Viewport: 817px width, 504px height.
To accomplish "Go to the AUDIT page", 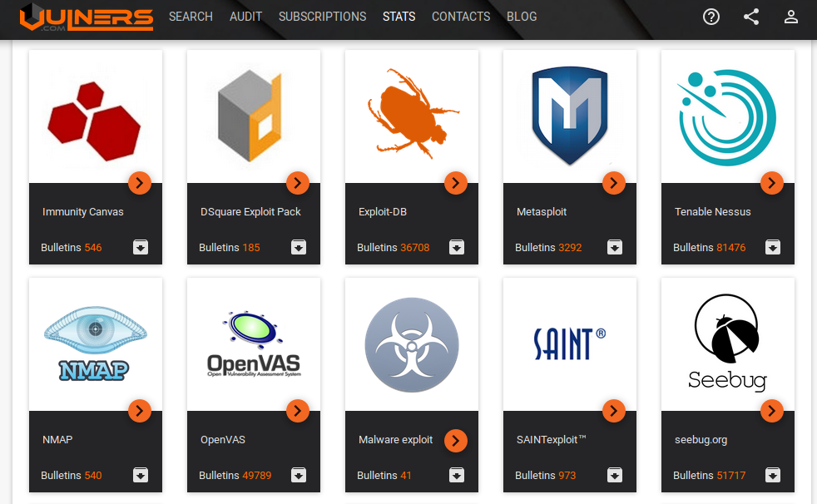I will click(x=245, y=17).
